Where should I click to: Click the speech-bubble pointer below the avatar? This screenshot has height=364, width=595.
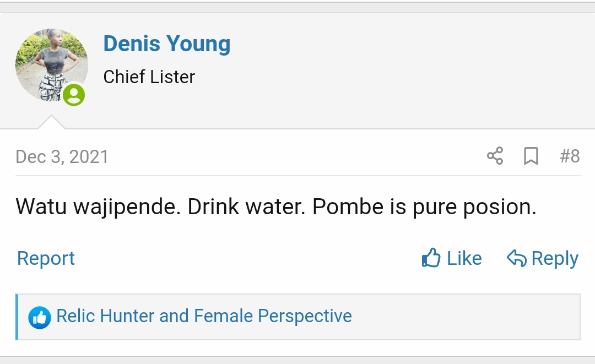click(x=51, y=122)
